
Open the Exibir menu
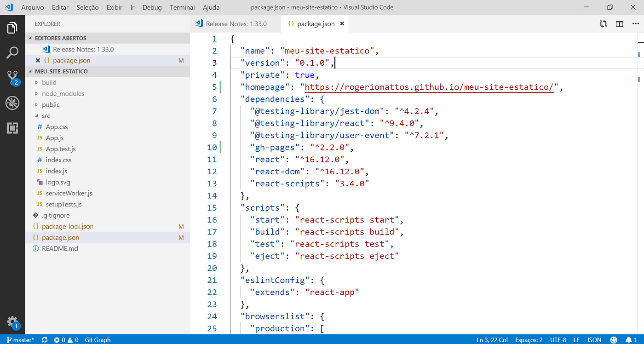(114, 7)
